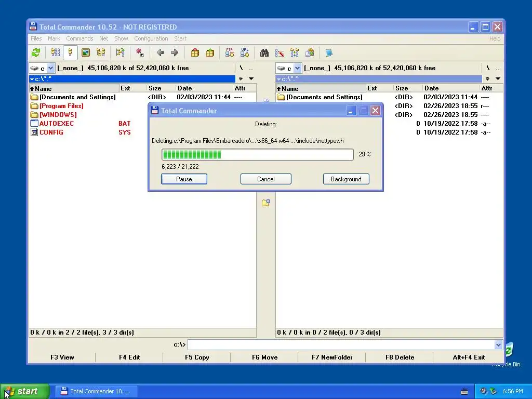Sort left panel by Ext column
This screenshot has width=532, height=399.
click(132, 88)
